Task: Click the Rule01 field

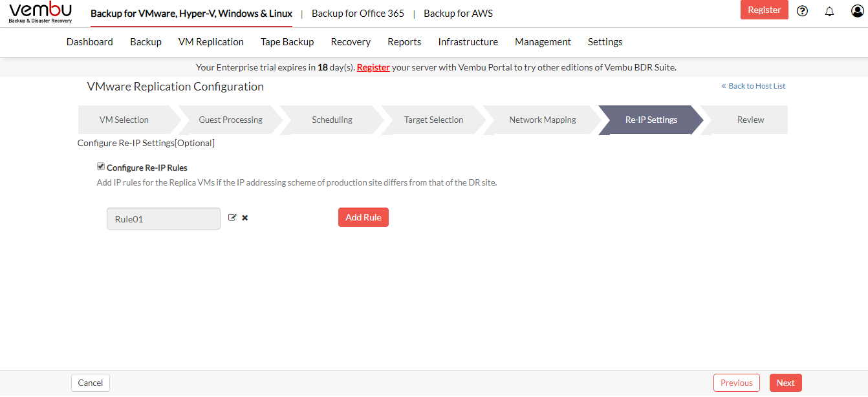Action: (164, 219)
